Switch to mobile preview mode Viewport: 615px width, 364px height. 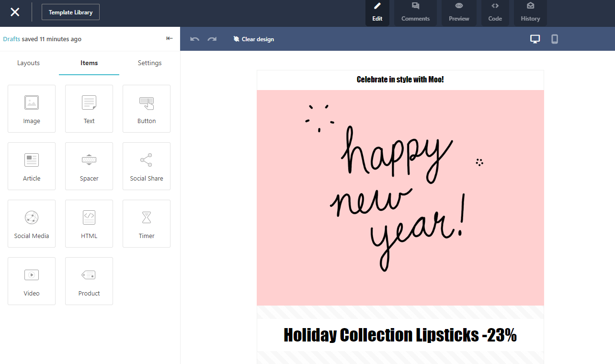coord(554,39)
